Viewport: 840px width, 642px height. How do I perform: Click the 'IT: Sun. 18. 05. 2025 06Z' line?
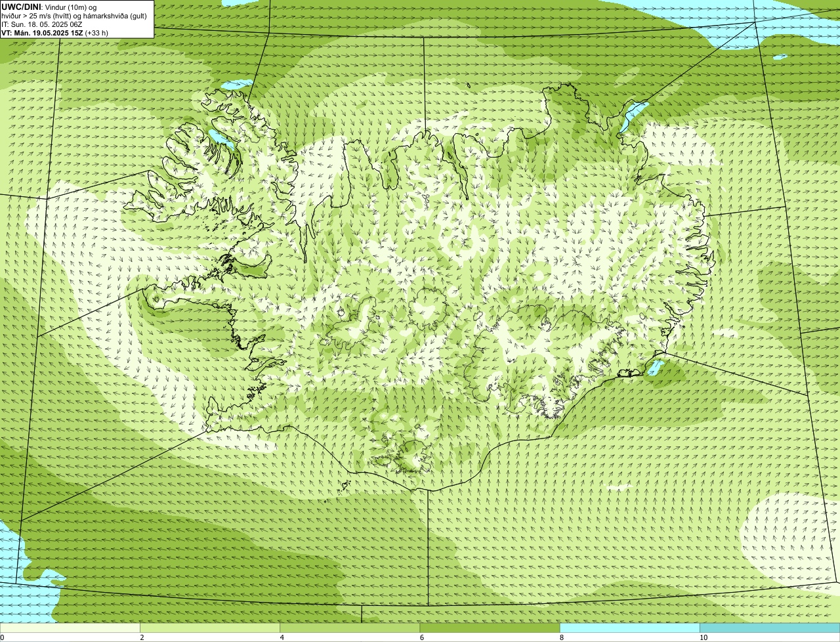coord(41,24)
